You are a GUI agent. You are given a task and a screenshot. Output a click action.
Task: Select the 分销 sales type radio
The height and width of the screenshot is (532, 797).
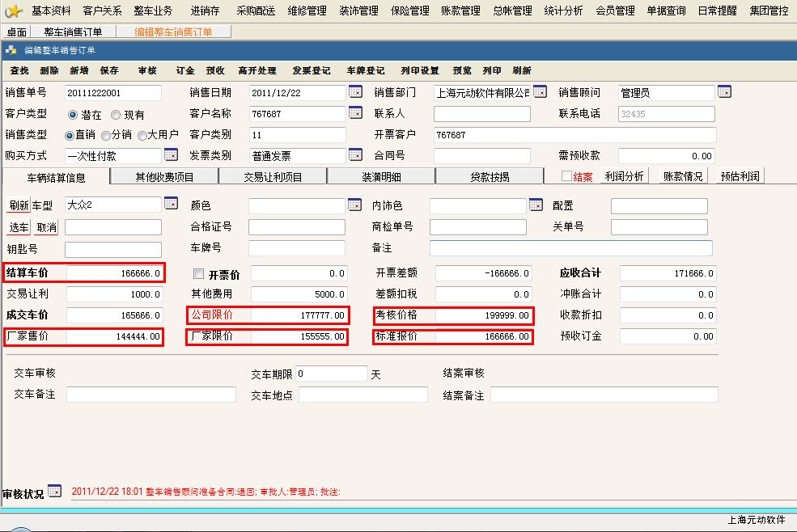pos(105,136)
